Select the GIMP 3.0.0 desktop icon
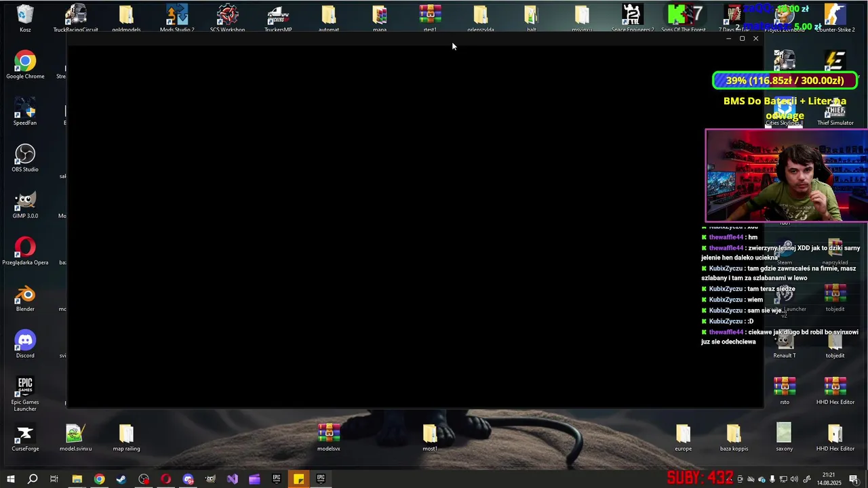This screenshot has width=868, height=488. pyautogui.click(x=25, y=205)
